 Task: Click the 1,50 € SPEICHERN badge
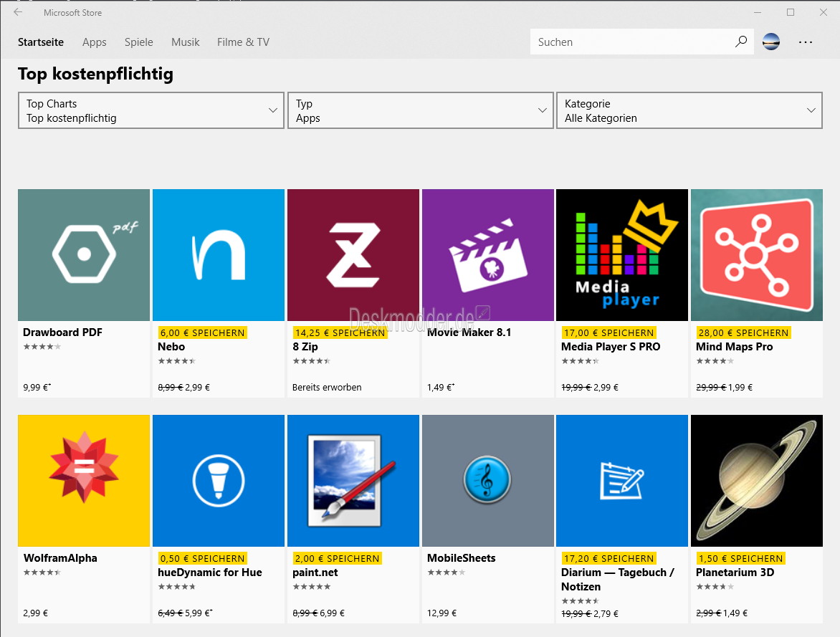coord(740,558)
